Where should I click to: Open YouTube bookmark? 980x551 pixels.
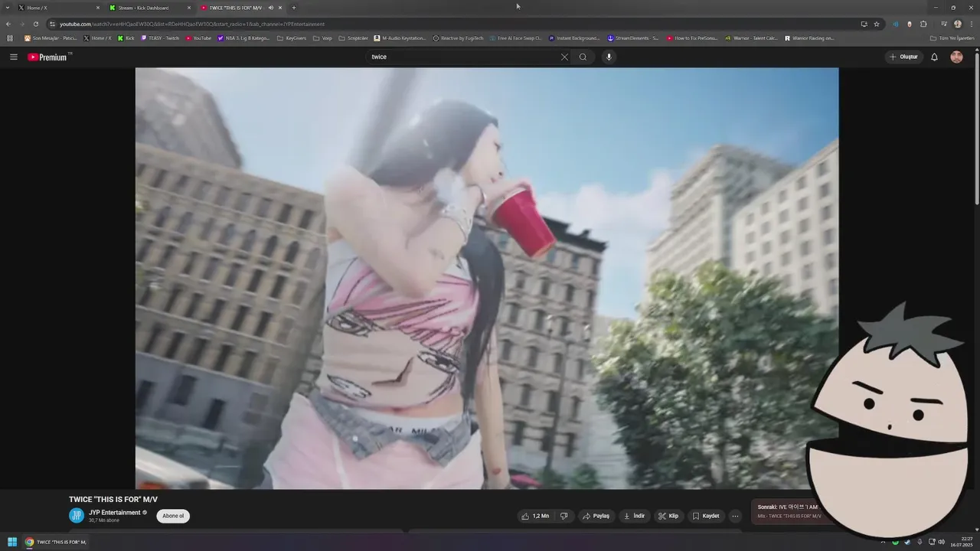click(199, 37)
